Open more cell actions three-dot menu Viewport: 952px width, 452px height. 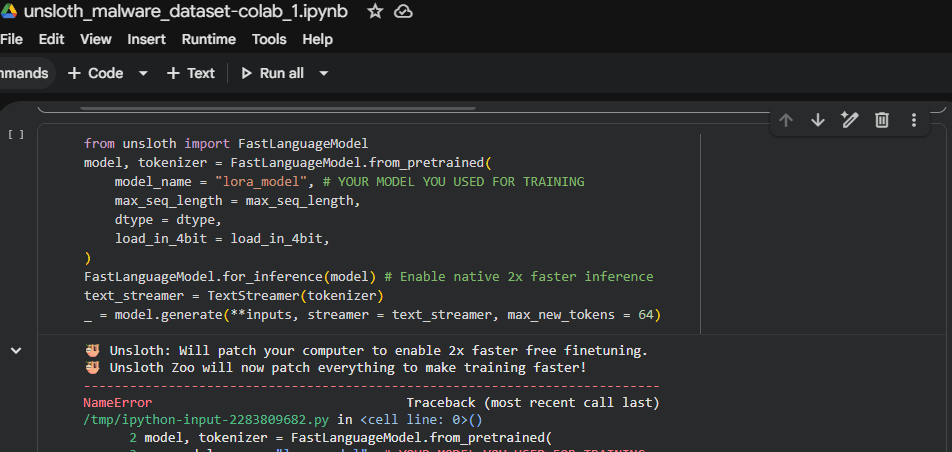point(914,120)
